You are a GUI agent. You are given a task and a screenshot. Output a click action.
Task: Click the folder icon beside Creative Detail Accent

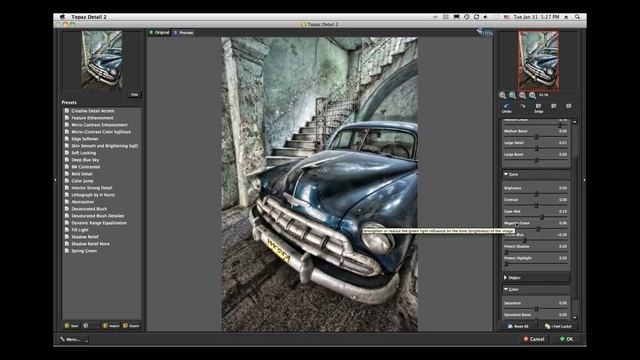67,111
